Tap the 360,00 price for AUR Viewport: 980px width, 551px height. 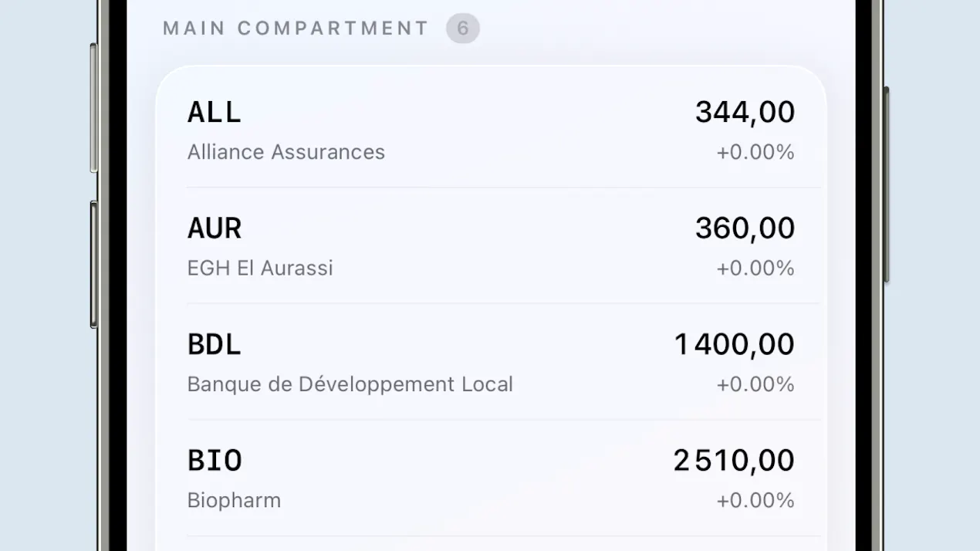(745, 228)
